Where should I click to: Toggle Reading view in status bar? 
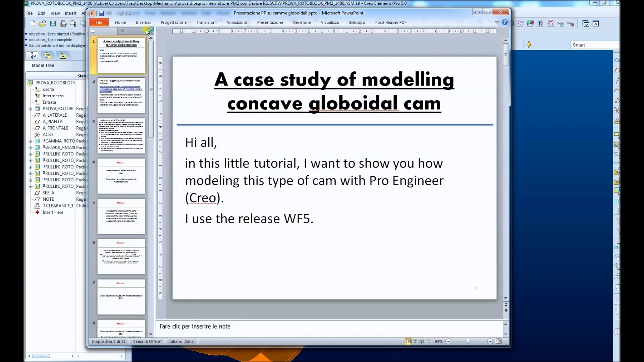422,342
